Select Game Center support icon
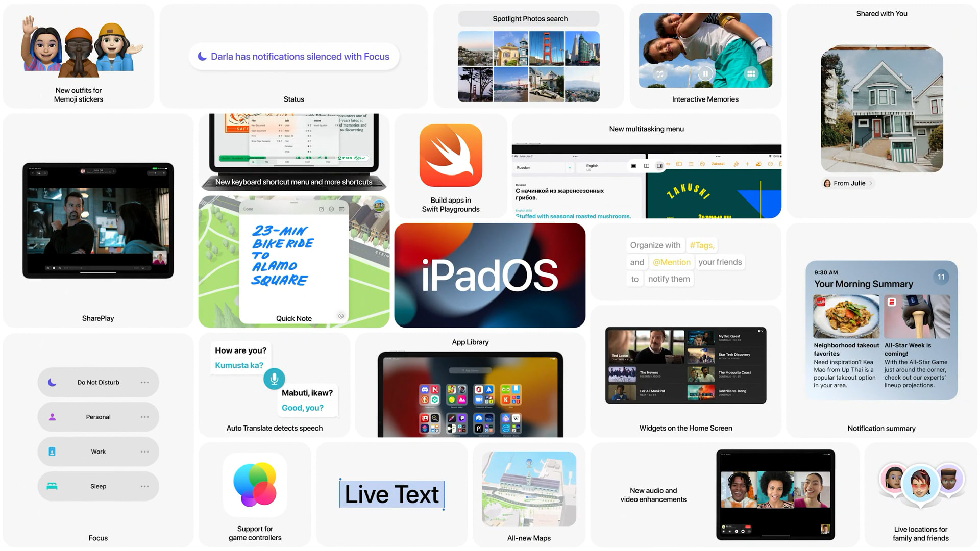The height and width of the screenshot is (551, 980). [x=253, y=482]
